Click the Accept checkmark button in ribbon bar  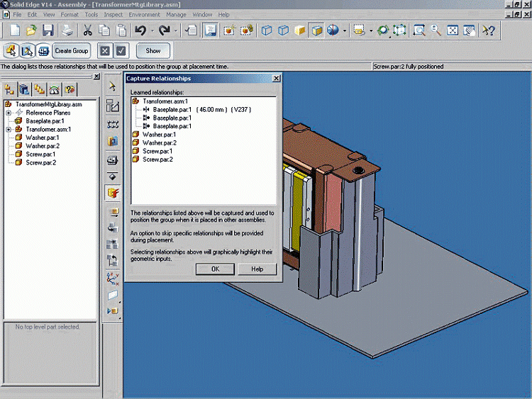point(121,51)
